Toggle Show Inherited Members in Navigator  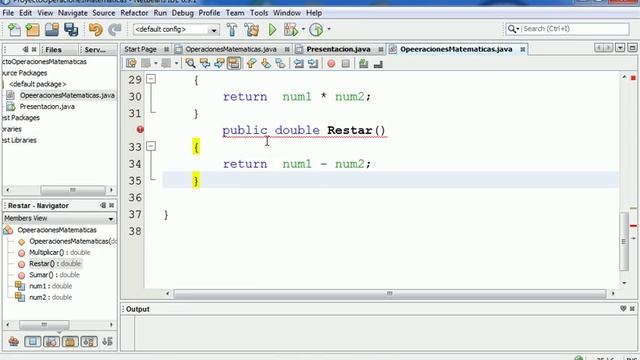(13, 342)
